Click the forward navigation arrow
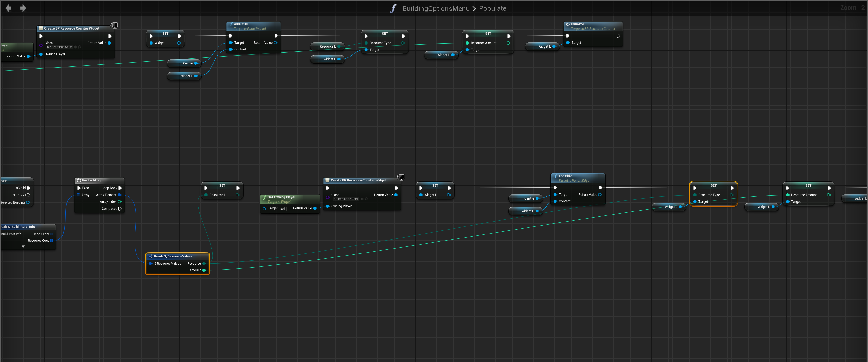 23,8
